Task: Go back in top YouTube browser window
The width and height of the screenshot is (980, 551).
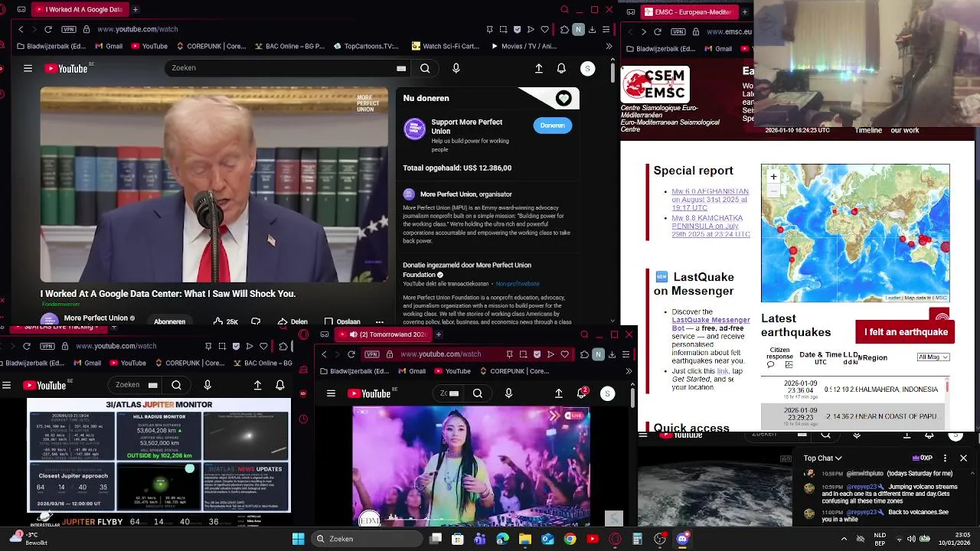Action: pos(21,29)
